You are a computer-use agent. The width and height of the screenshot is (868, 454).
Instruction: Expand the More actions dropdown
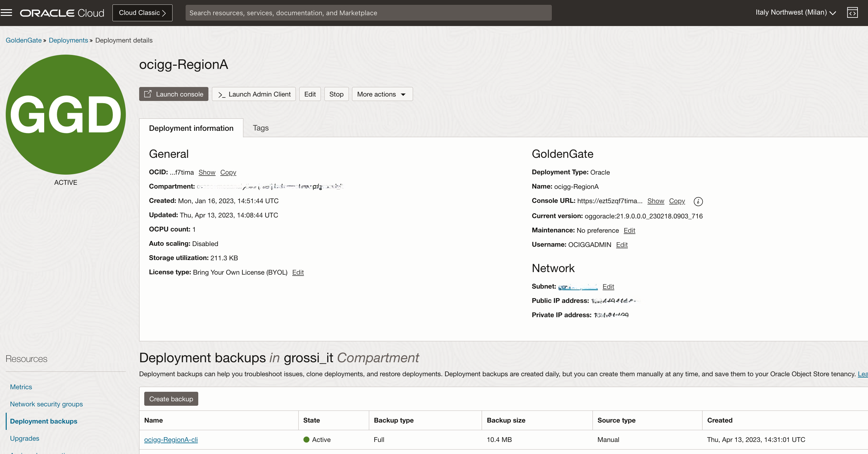point(382,94)
